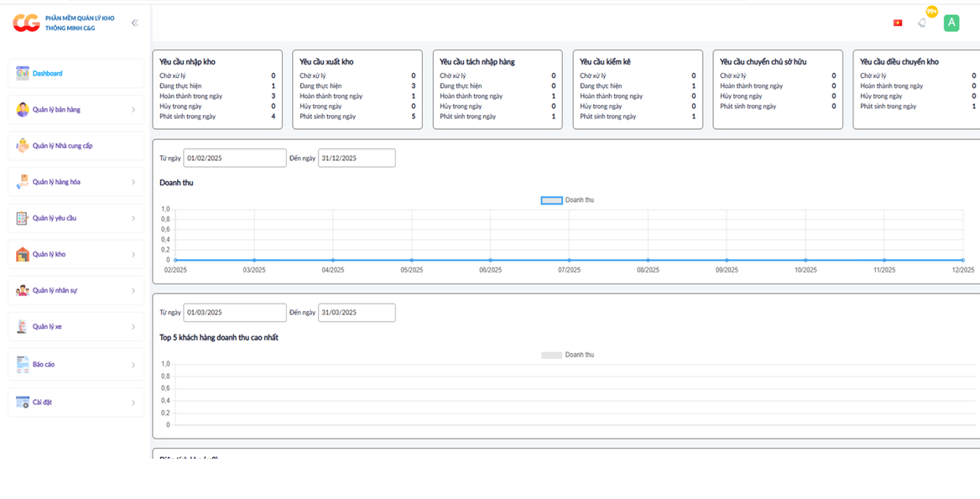Click the Vietnamese flag language icon
Viewport: 980px width, 499px height.
tap(898, 23)
